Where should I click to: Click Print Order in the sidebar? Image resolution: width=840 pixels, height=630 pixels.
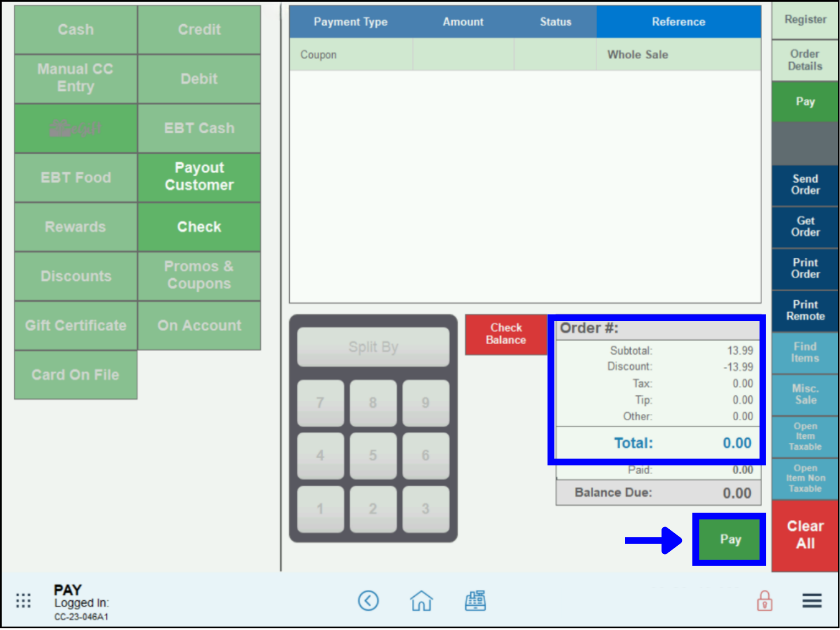tap(805, 269)
